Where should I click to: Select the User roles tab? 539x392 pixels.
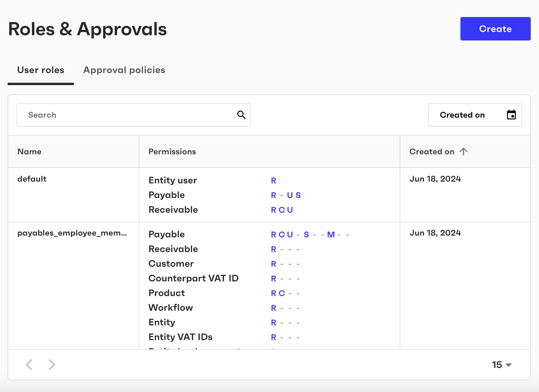pyautogui.click(x=40, y=70)
